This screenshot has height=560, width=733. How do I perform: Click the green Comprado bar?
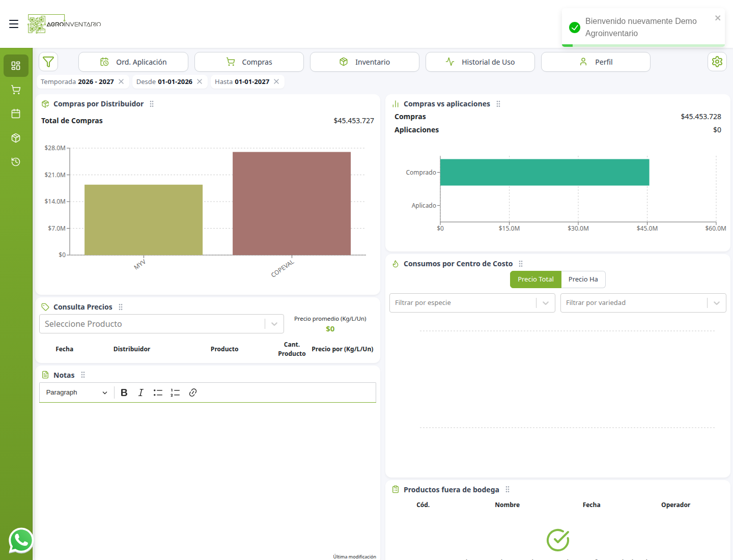[x=545, y=172]
